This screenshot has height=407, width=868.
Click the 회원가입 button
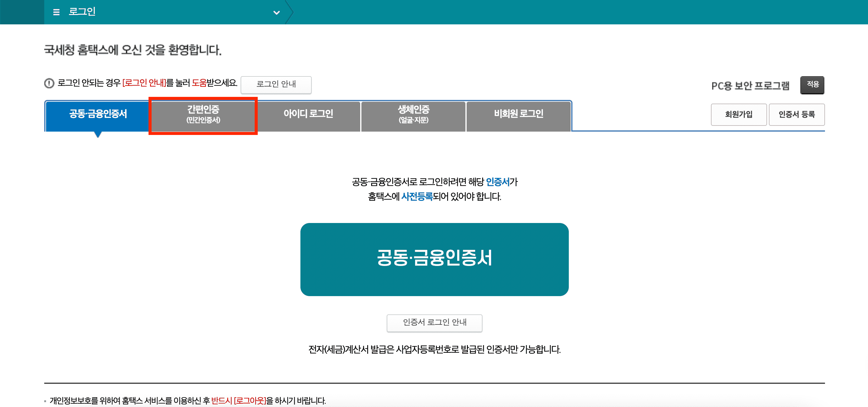pyautogui.click(x=738, y=115)
